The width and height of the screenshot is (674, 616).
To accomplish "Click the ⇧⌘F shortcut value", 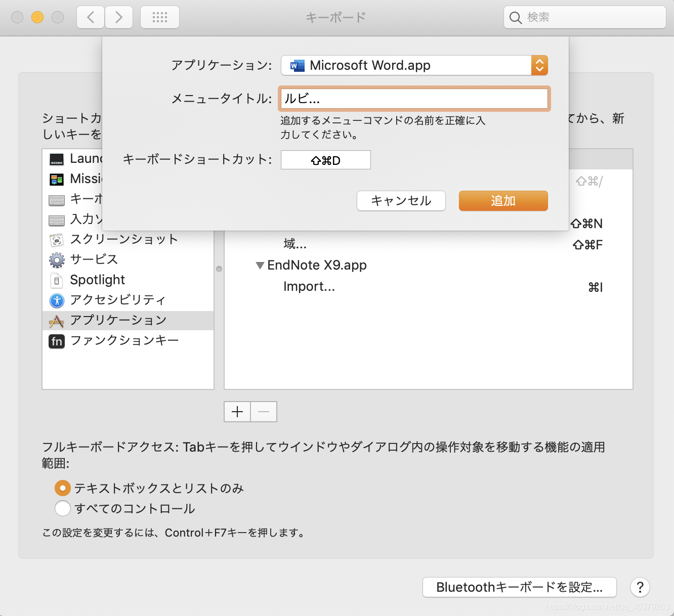I will click(587, 245).
